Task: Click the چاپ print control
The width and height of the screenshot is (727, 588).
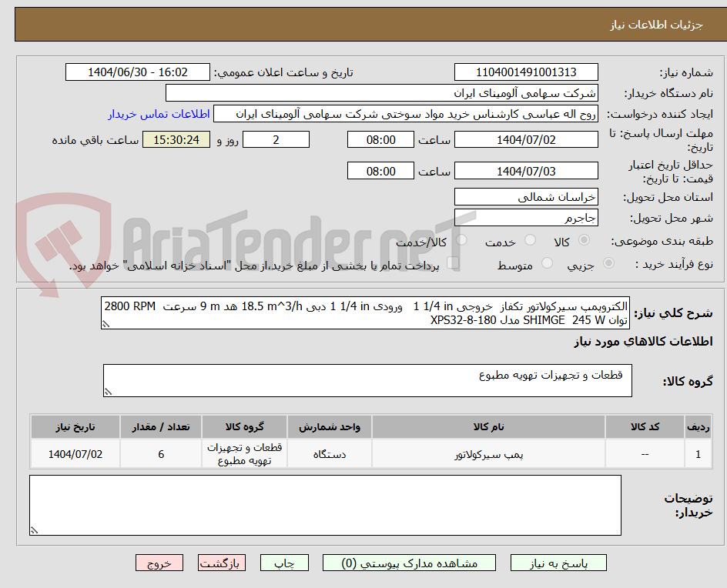Action: tap(284, 563)
